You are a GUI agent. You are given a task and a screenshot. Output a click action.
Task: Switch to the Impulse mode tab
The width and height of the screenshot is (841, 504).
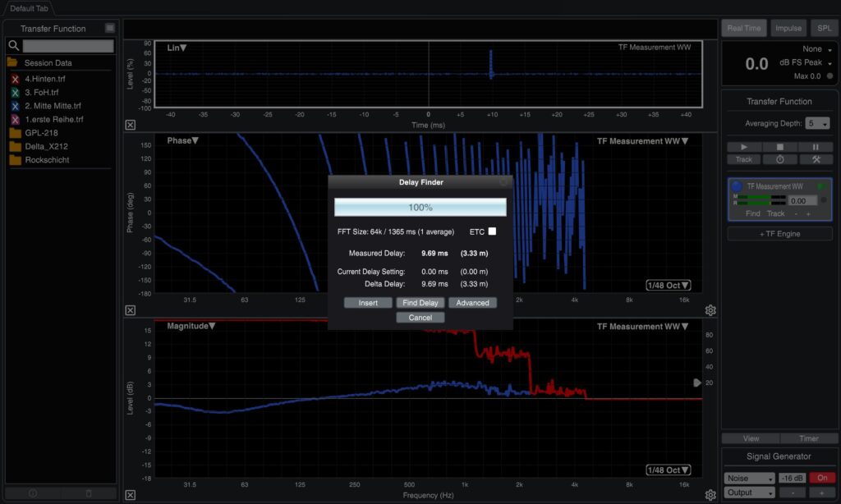(x=788, y=28)
